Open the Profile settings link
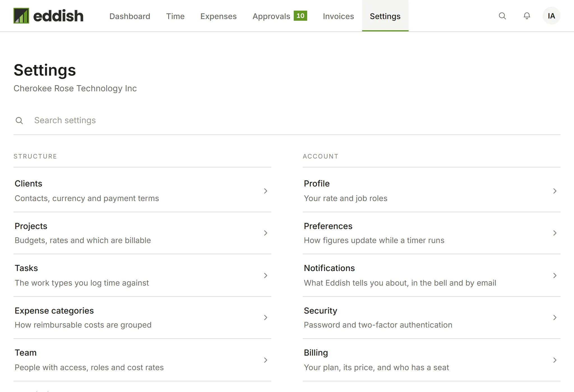The width and height of the screenshot is (574, 392). click(432, 191)
